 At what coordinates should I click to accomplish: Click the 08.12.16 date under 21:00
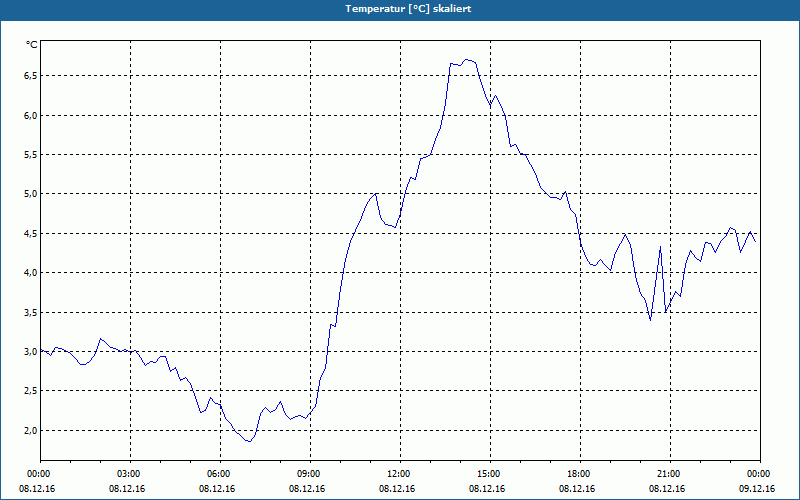[x=667, y=489]
